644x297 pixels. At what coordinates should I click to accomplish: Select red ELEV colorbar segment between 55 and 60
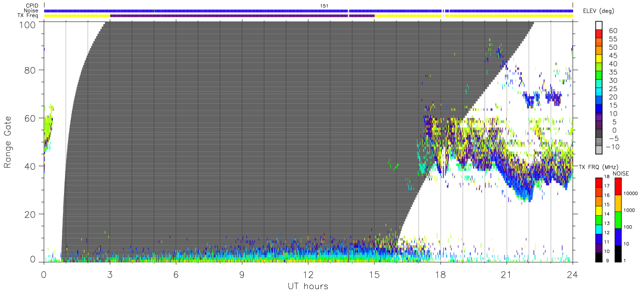point(599,35)
